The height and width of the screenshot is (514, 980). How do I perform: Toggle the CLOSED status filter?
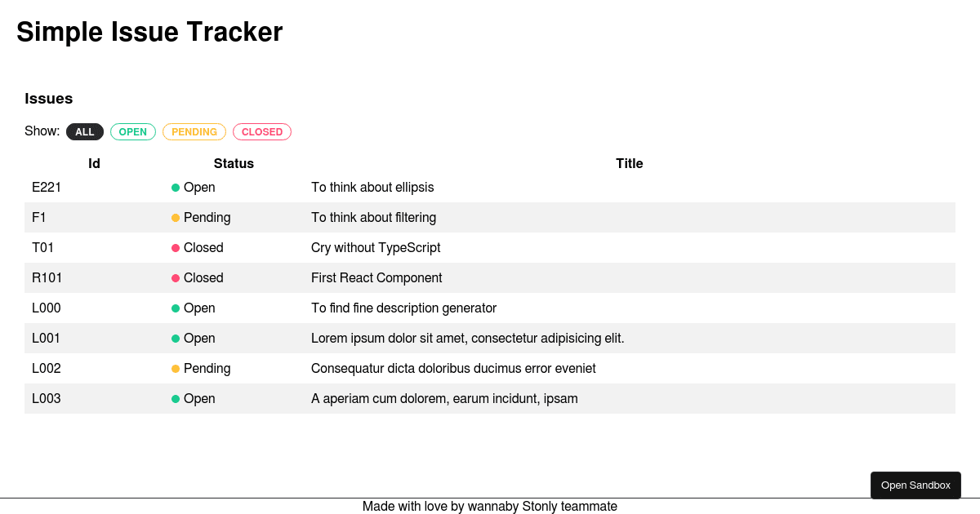pos(261,131)
